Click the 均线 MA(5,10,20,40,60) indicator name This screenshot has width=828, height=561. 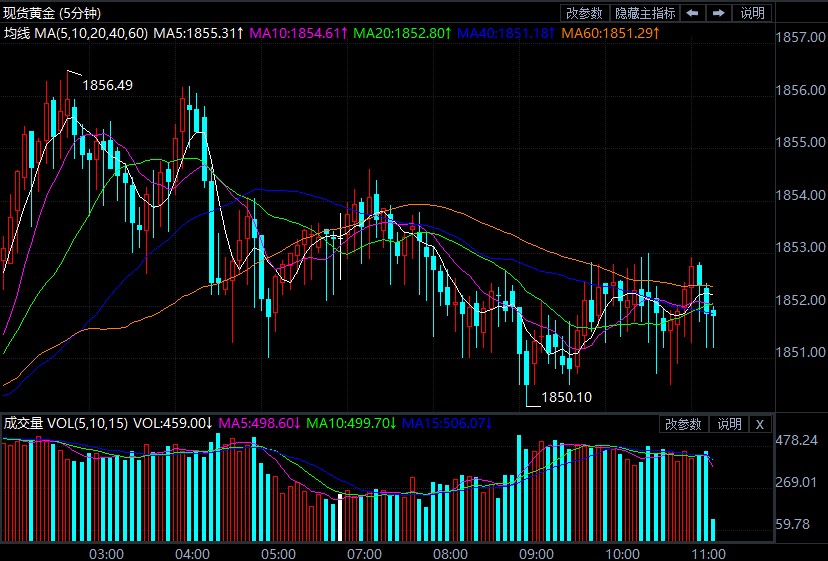coord(75,33)
